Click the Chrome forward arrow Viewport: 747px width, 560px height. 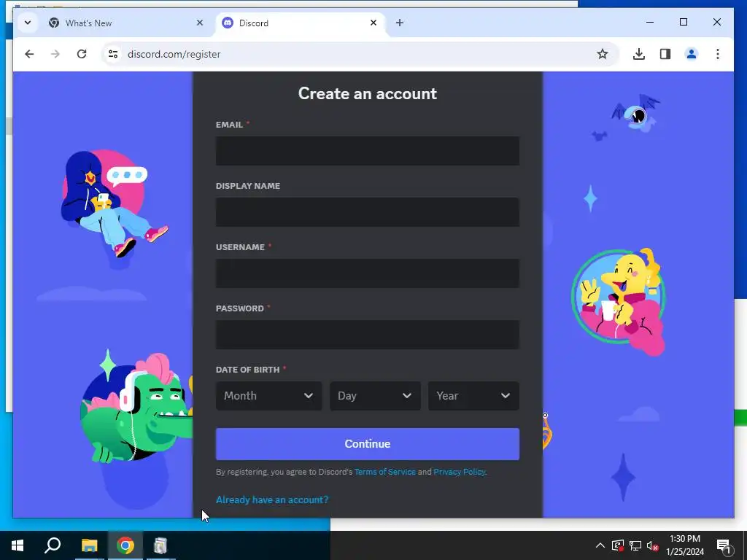coord(55,54)
